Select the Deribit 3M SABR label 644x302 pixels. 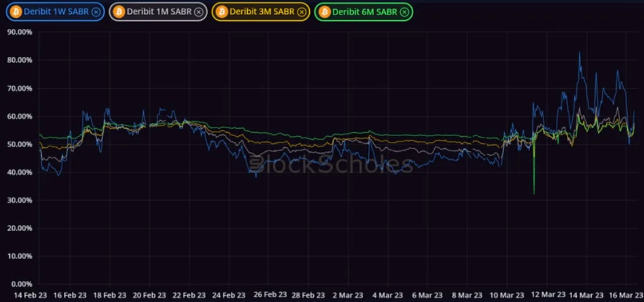pyautogui.click(x=262, y=12)
